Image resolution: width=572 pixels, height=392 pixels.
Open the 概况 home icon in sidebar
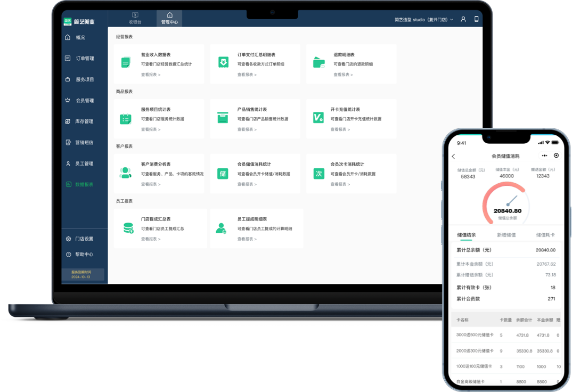coord(68,37)
